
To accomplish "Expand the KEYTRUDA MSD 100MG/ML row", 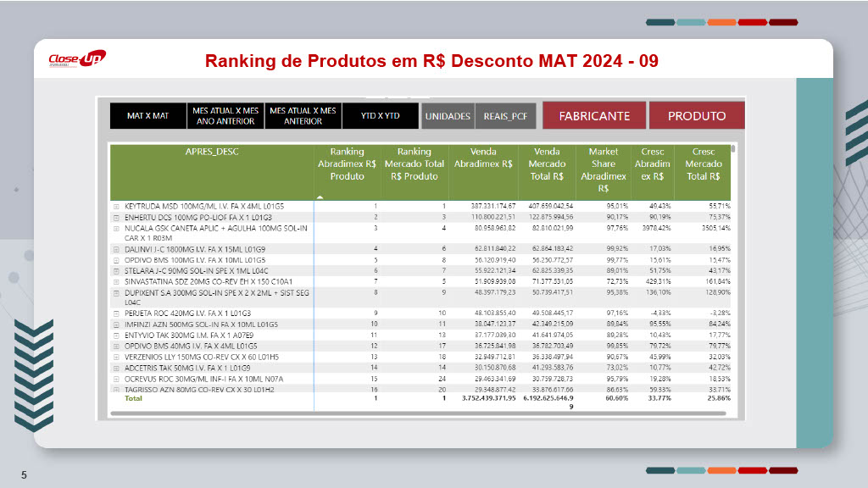I will pos(116,206).
